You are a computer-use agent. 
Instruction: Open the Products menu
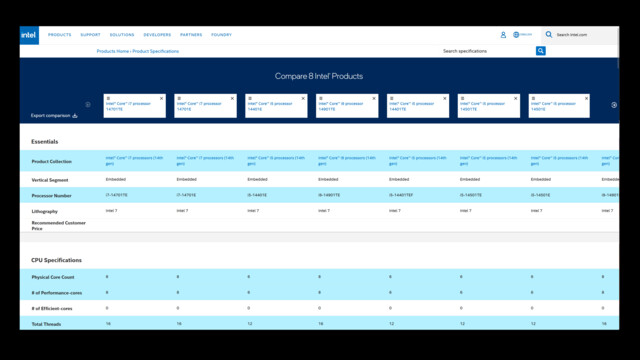pyautogui.click(x=60, y=35)
